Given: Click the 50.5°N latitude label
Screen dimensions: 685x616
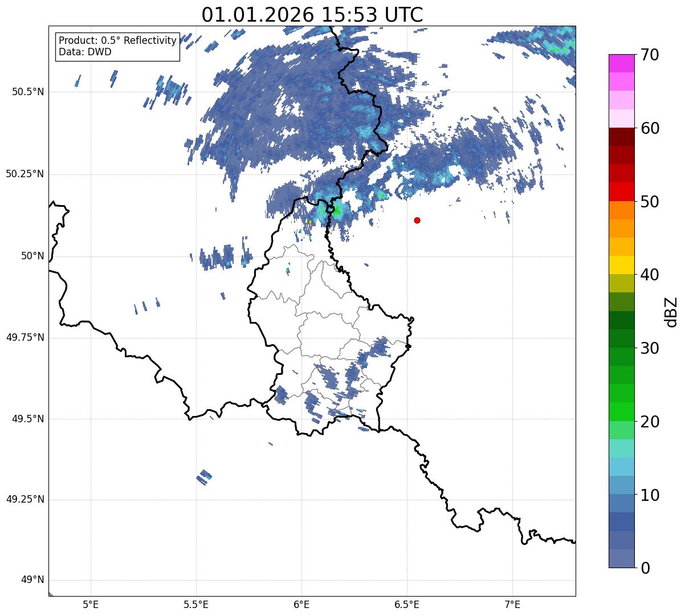Looking at the screenshot, I should coord(27,92).
